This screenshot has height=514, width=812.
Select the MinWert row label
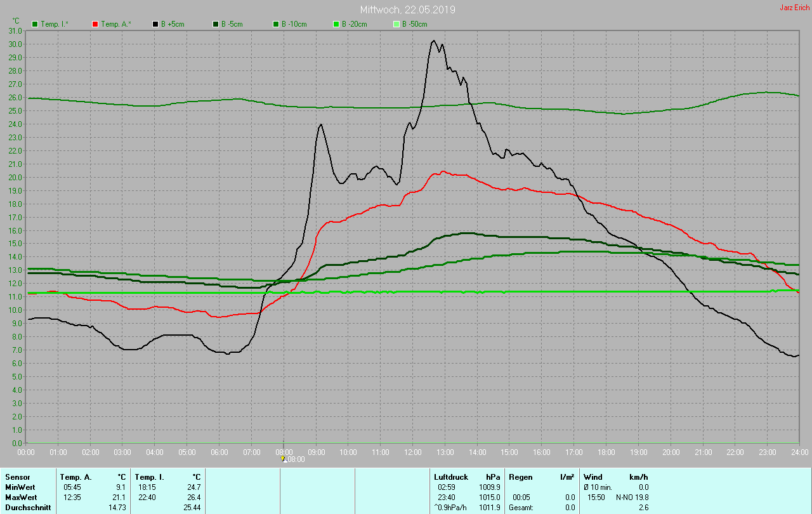[x=20, y=487]
